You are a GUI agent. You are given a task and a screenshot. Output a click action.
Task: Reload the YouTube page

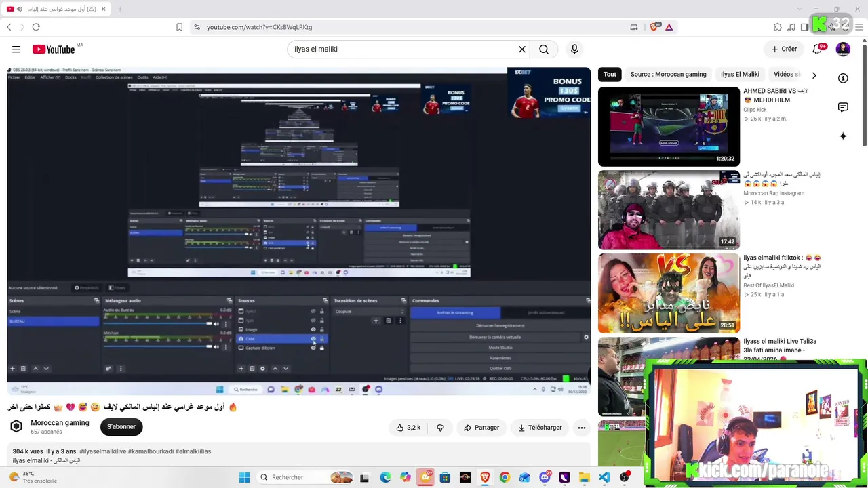[x=36, y=27]
